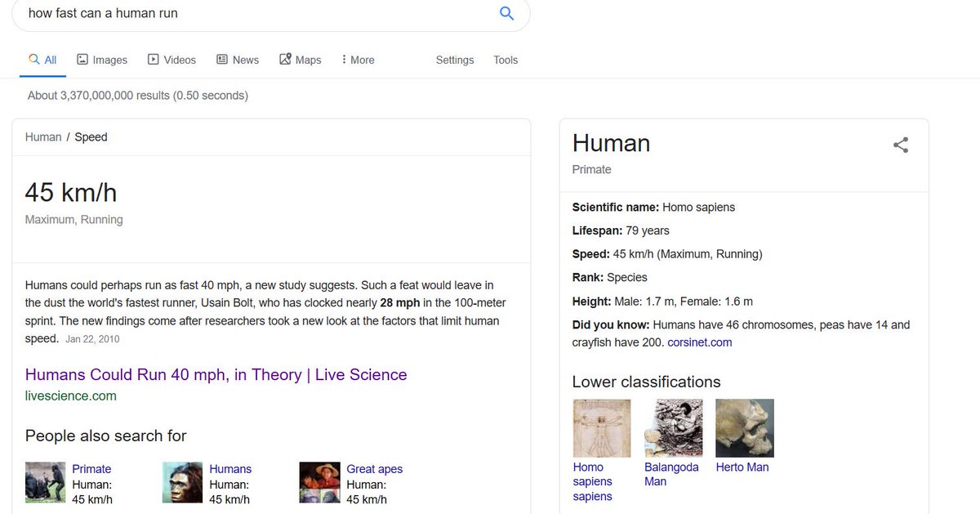The image size is (980, 514).
Task: Click 'Scientific name: Homo sapiens' row
Action: [653, 208]
